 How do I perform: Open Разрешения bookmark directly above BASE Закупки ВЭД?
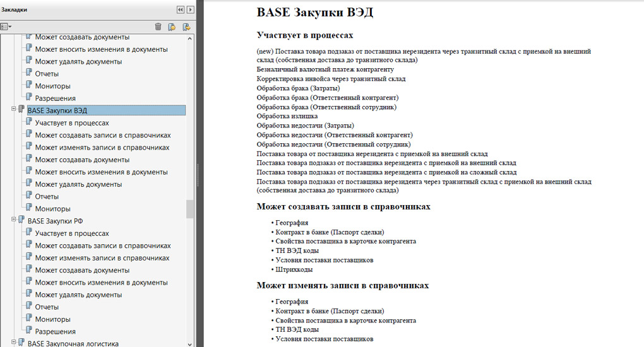(x=55, y=98)
